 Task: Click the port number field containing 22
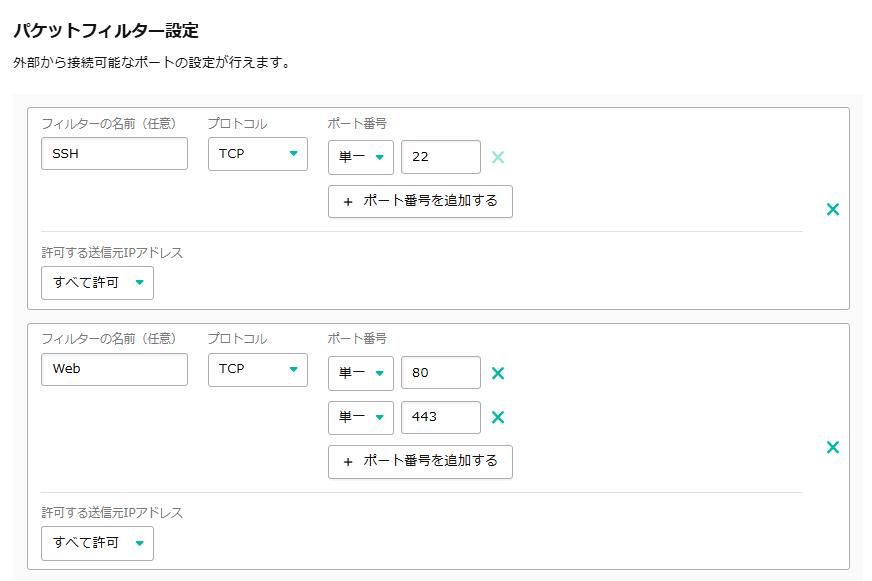pos(440,157)
